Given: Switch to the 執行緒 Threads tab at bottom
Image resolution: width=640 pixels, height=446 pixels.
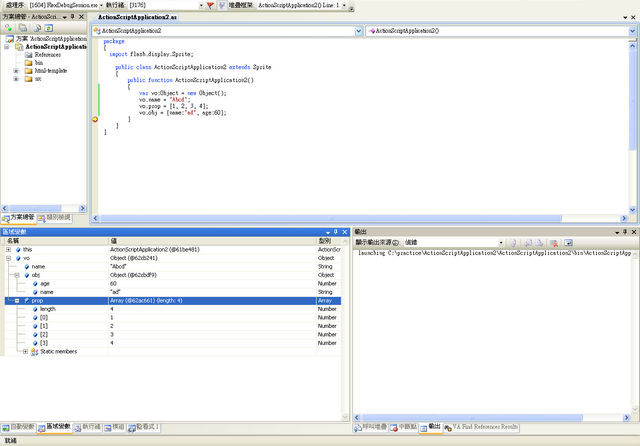Looking at the screenshot, I should [x=87, y=427].
